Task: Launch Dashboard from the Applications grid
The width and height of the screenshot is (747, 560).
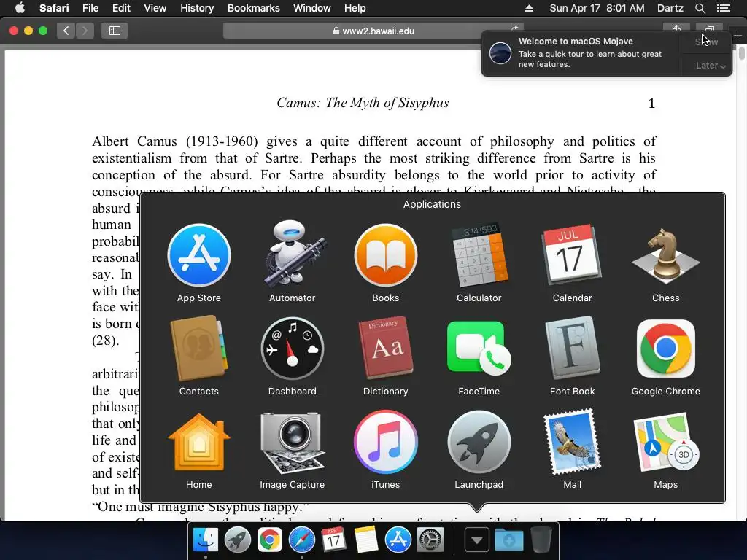Action: pos(293,349)
